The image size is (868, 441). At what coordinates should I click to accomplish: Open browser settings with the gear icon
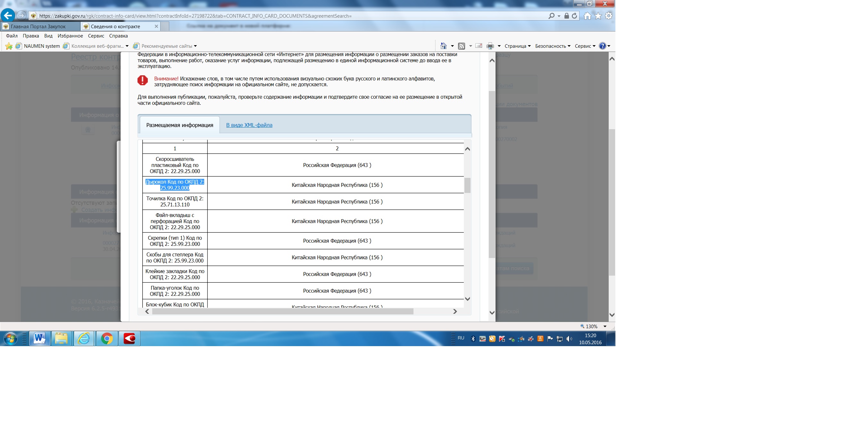[609, 15]
